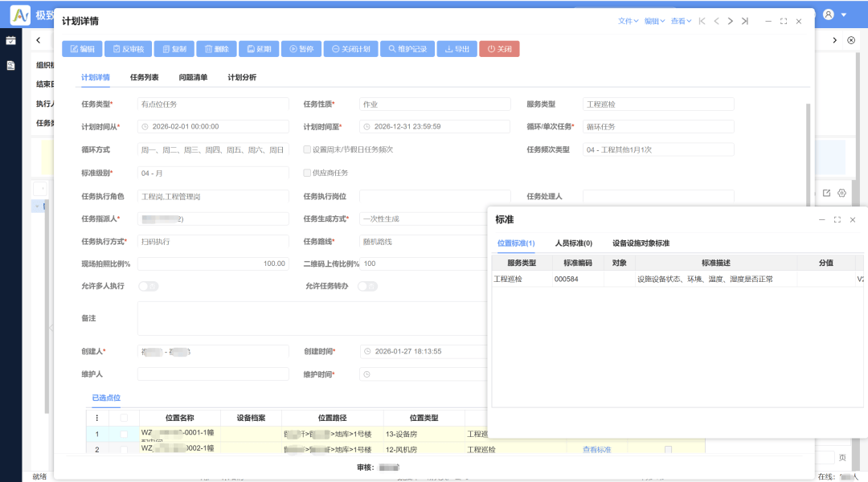Click the export icon in background window
The height and width of the screenshot is (482, 868).
[826, 193]
